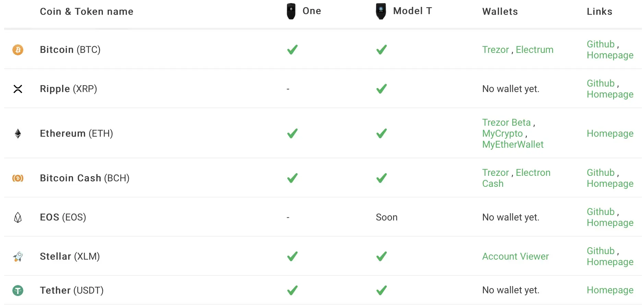Screen dimensions: 644x307
Task: Open the MyEtherWallet link
Action: 513,145
